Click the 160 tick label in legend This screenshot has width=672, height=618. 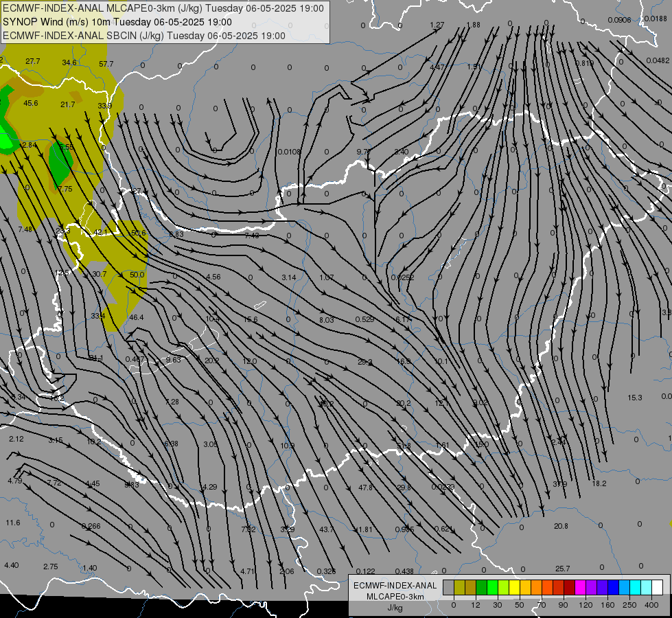[x=607, y=605]
